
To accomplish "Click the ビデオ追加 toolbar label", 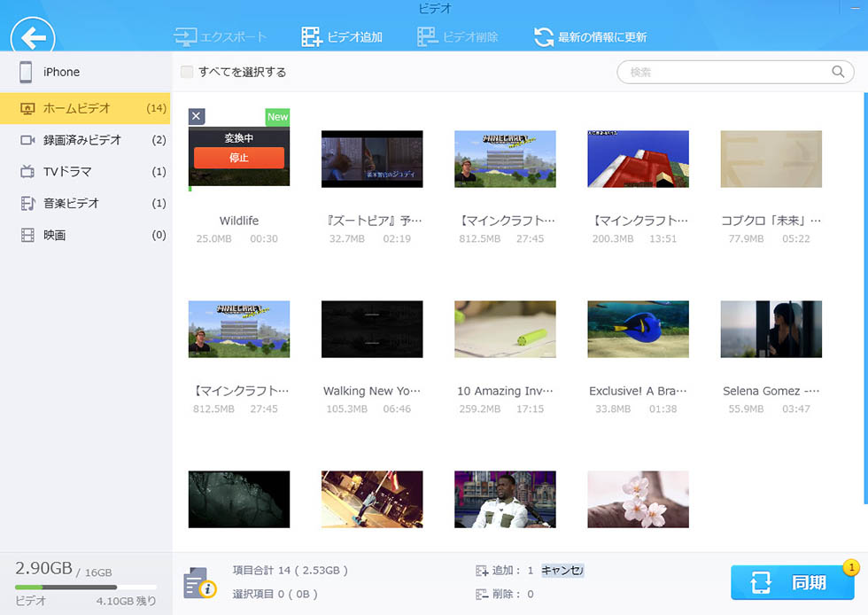I will click(355, 37).
